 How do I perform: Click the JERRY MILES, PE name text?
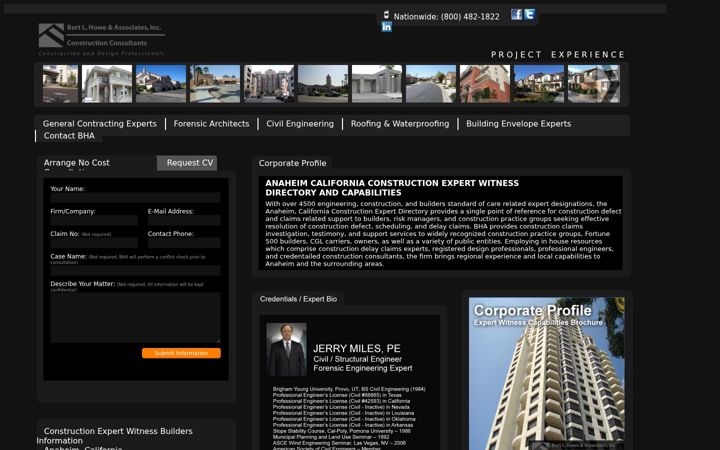pos(357,349)
